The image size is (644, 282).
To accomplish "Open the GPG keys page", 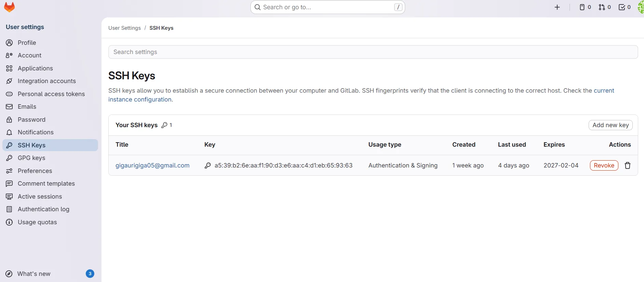I will (x=31, y=158).
